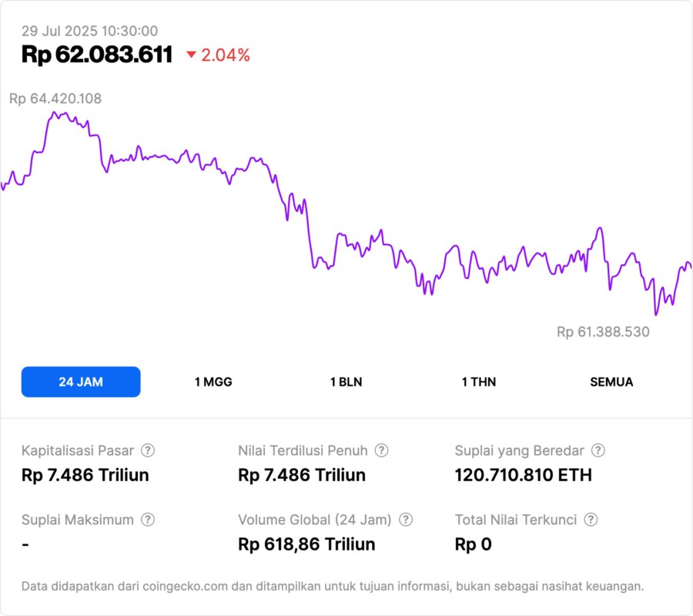
Task: Click the Rp 61.388.530 low price label
Action: click(603, 332)
